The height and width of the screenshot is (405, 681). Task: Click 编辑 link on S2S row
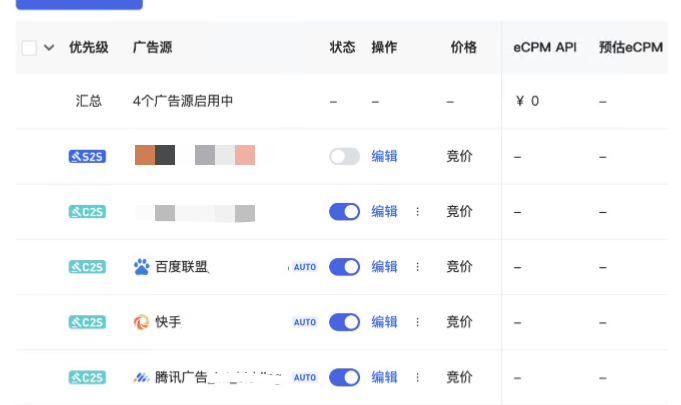click(384, 156)
